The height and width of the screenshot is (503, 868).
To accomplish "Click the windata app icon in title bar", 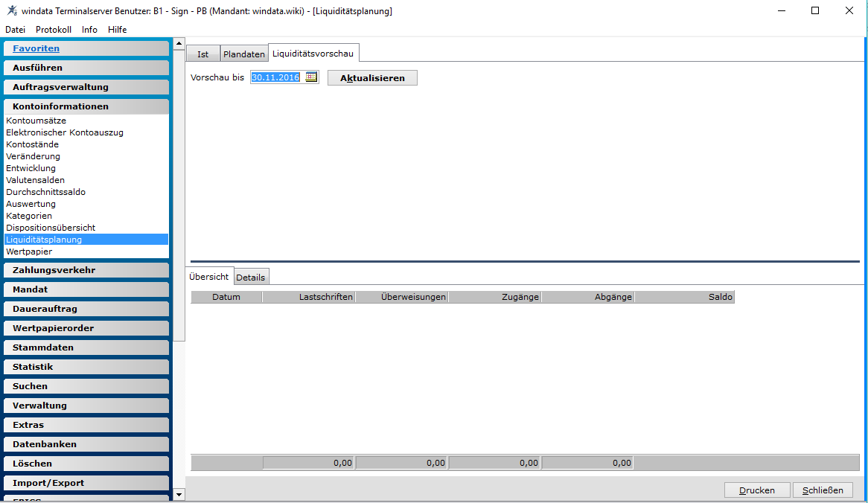I will click(12, 10).
